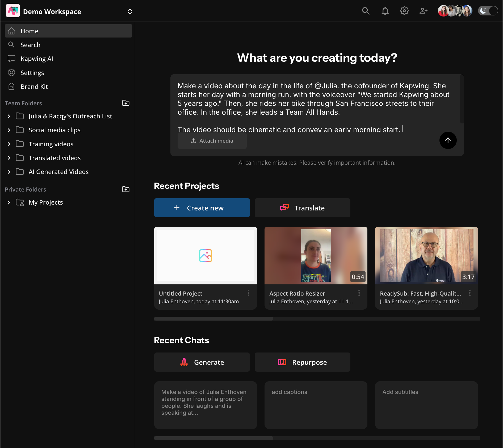Screen dimensions: 503x448
Task: Toggle the dark mode switch
Action: pyautogui.click(x=488, y=11)
